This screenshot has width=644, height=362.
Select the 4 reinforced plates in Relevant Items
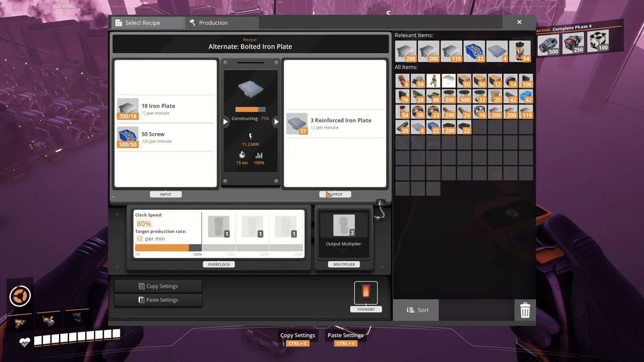click(x=497, y=51)
